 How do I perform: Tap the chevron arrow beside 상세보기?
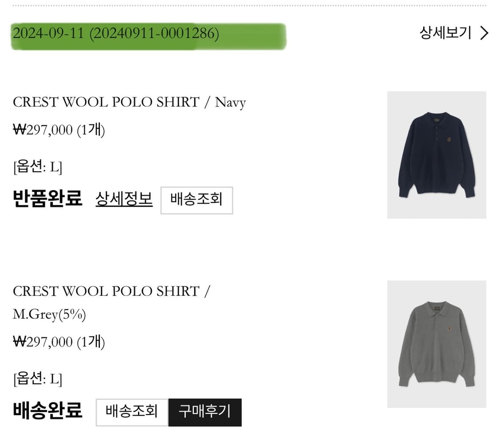click(484, 33)
